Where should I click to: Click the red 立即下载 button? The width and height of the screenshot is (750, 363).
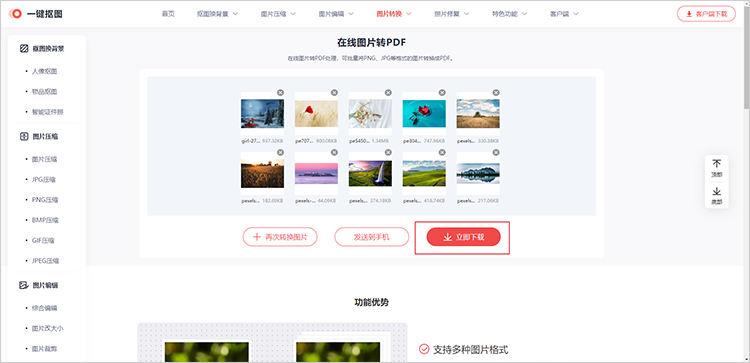463,237
